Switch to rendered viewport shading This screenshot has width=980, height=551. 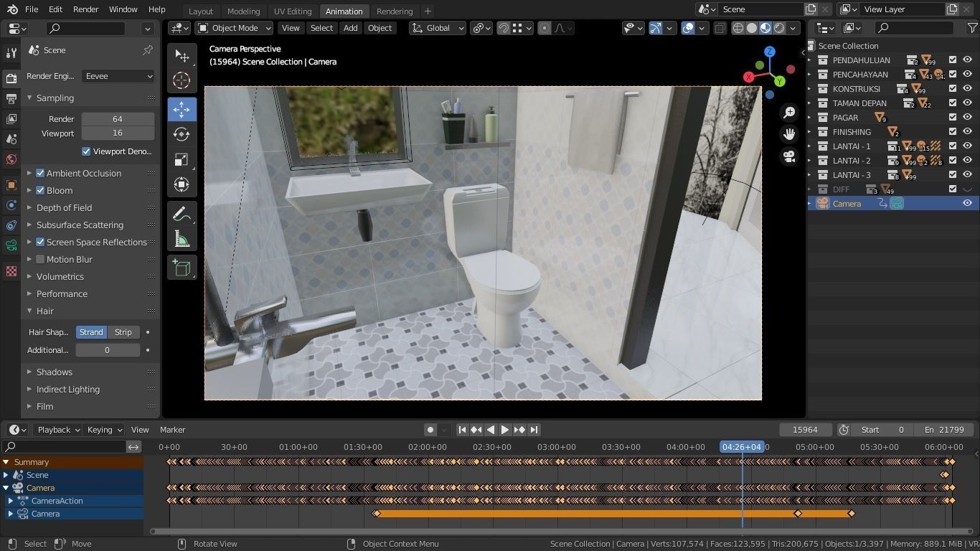pyautogui.click(x=779, y=28)
